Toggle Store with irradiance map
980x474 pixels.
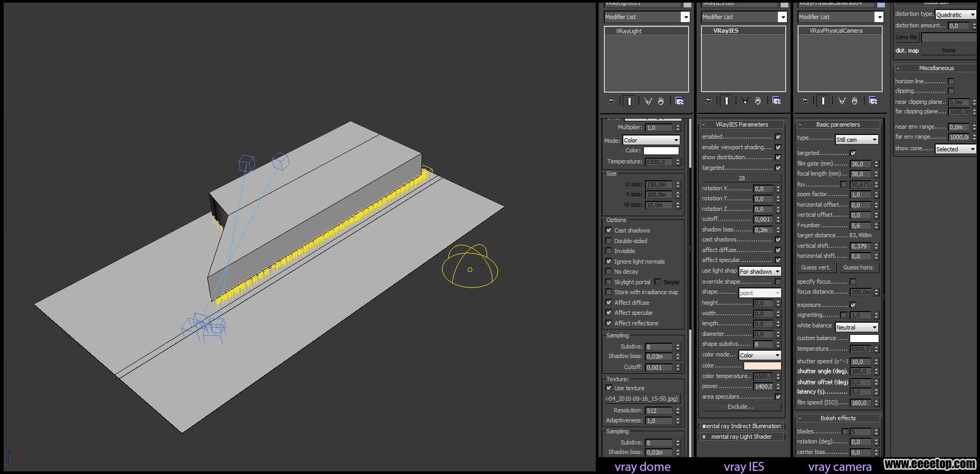pos(608,292)
